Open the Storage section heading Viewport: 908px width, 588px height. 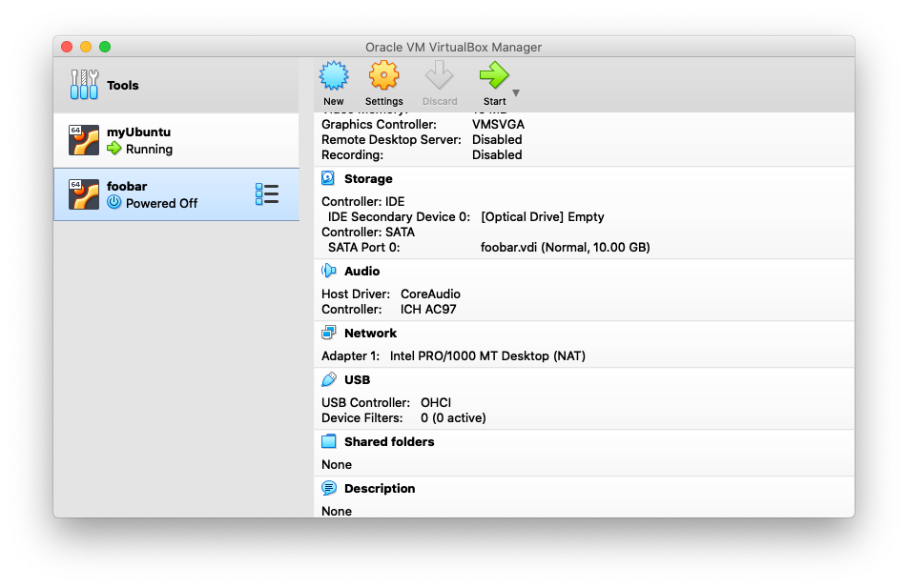(368, 179)
